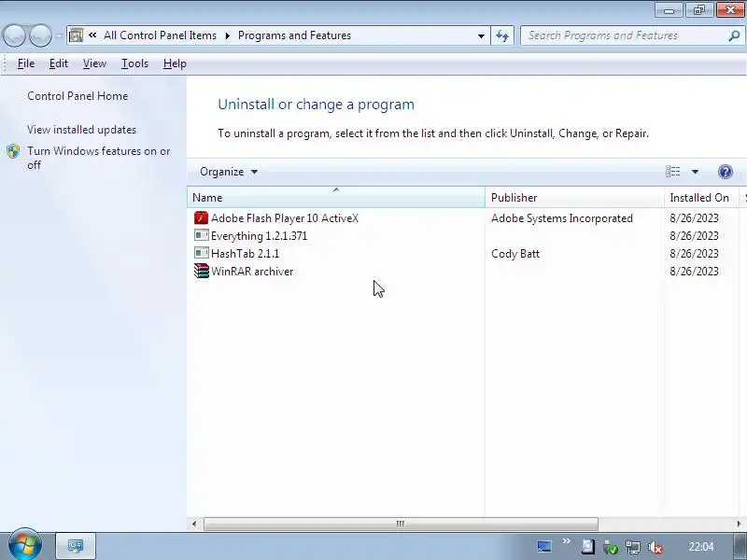Screen dimensions: 747x560
Task: Select WinRAR archiver entry
Action: coord(252,272)
